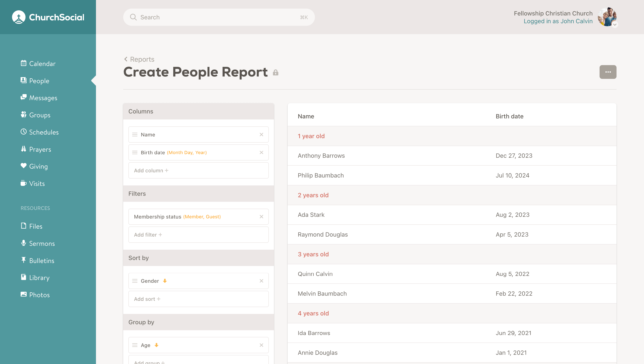Open the Prayers sidebar section
The image size is (644, 364).
[x=40, y=149]
